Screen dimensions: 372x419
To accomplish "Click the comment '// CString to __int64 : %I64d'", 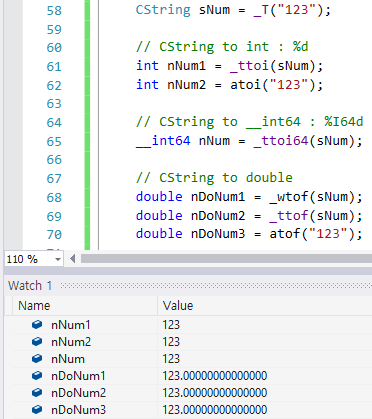I will pos(249,122).
